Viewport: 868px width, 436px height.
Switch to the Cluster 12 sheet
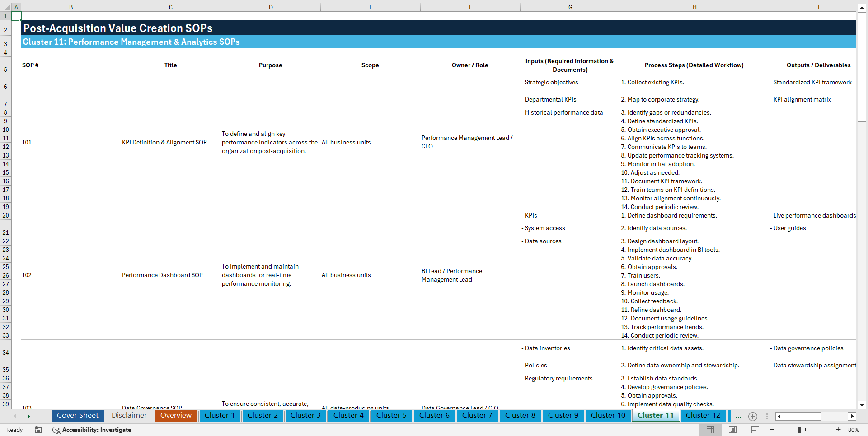coord(703,416)
